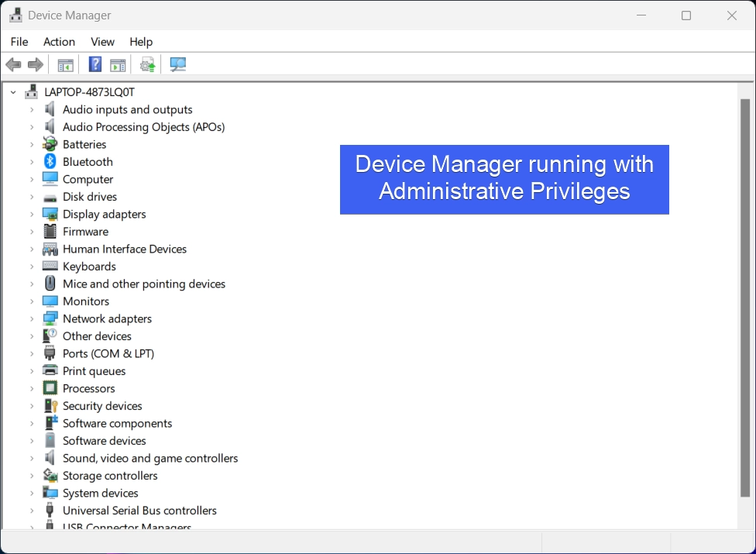This screenshot has width=756, height=554.
Task: Select the Bluetooth tree label
Action: click(88, 161)
